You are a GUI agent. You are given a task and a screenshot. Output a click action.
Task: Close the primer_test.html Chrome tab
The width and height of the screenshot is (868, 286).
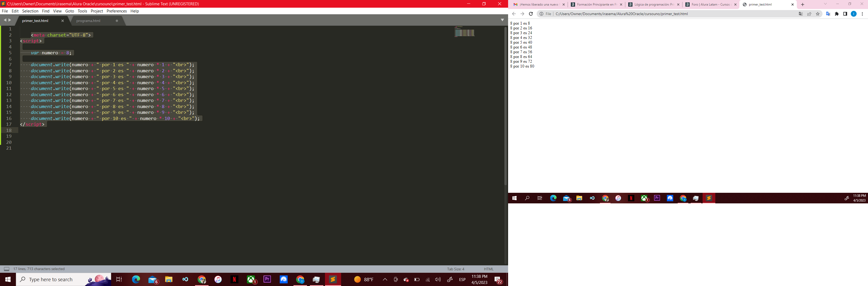tap(793, 5)
